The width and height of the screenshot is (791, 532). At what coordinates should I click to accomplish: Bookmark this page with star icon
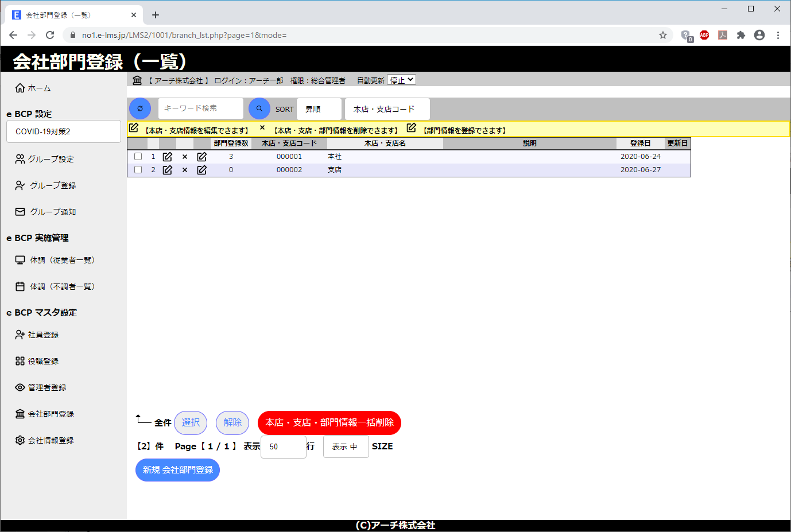pos(663,35)
